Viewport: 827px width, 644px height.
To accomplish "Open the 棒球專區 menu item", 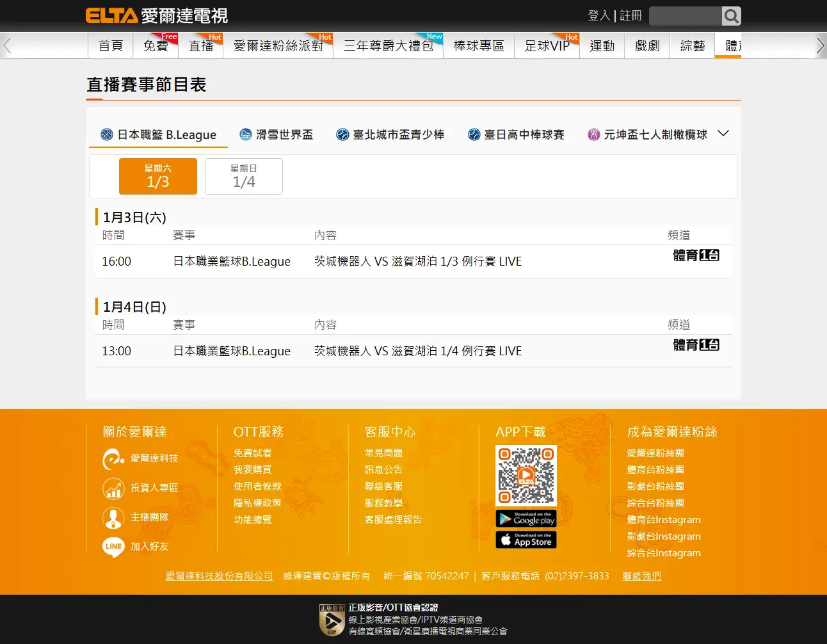I will [x=479, y=46].
